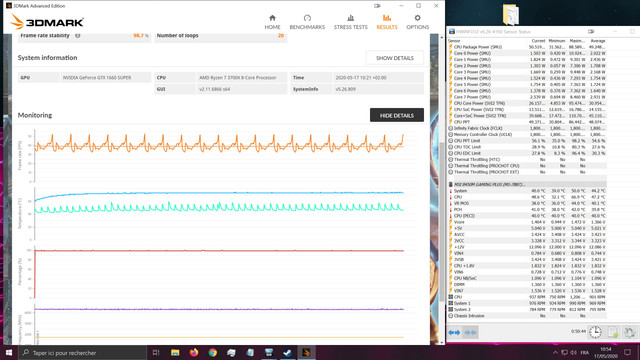Image resolution: width=640 pixels, height=360 pixels.
Task: Select the Results tab in 3DMark
Action: (387, 22)
